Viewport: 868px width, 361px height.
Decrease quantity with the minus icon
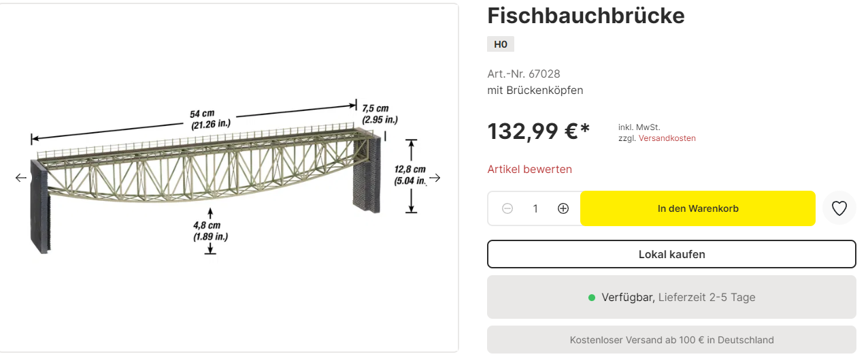click(507, 208)
